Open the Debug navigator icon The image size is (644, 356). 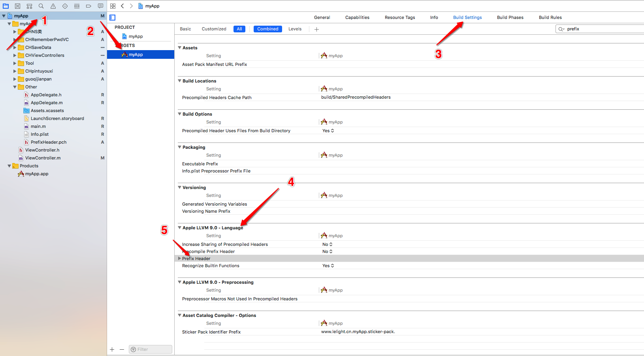click(77, 6)
